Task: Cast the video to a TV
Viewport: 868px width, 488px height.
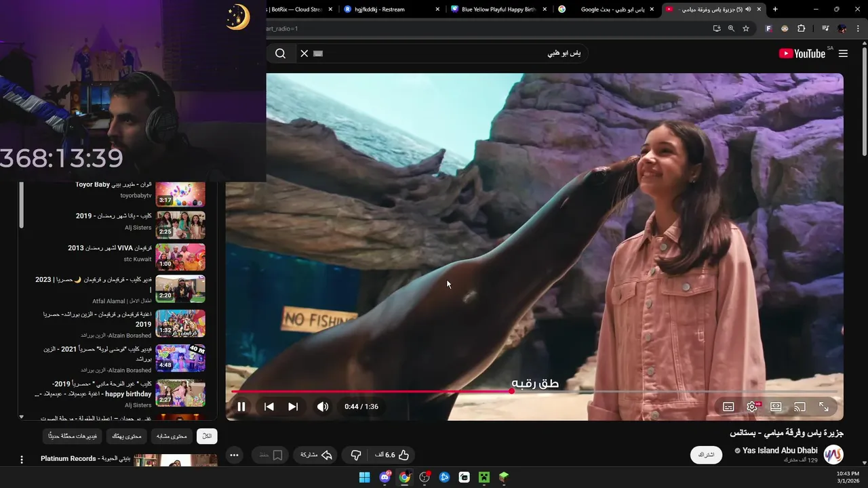Action: tap(800, 407)
